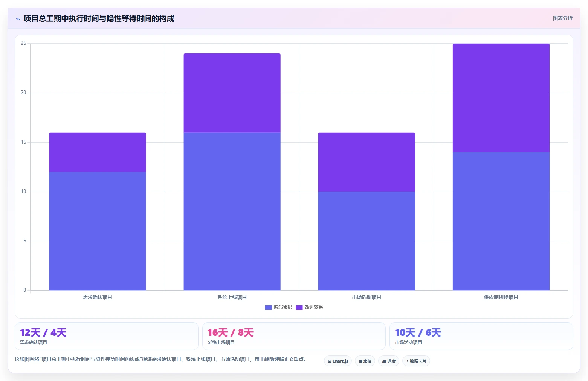This screenshot has height=381, width=588.
Task: Click the y-axis tick label 0
Action: coord(25,290)
